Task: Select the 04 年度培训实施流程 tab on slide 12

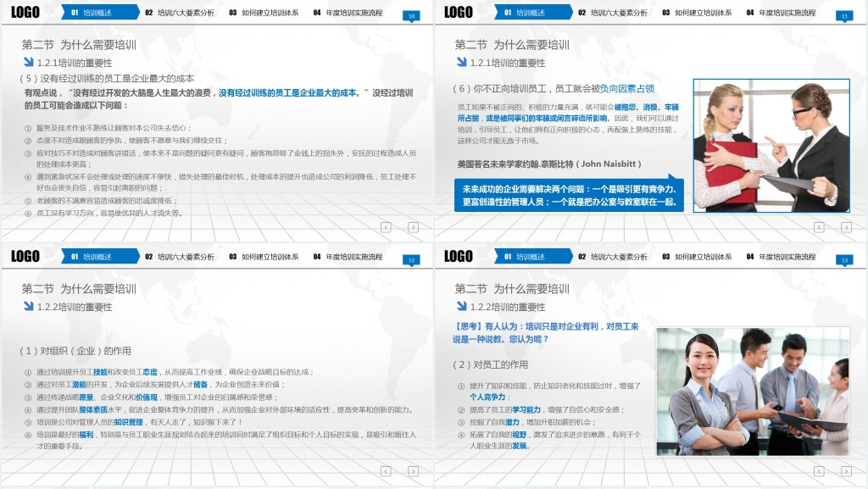Action: pos(348,257)
